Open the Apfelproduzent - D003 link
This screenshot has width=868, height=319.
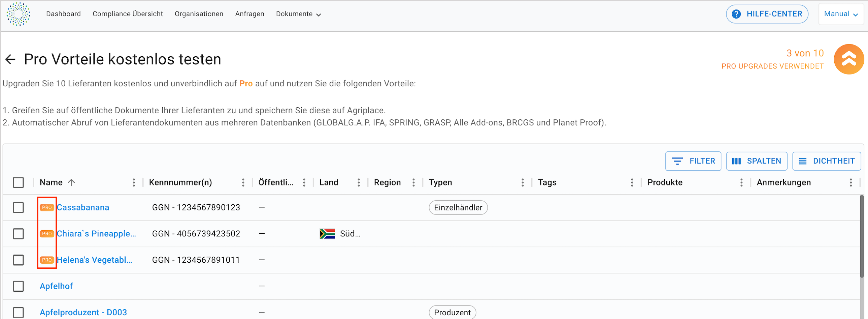[x=83, y=313]
